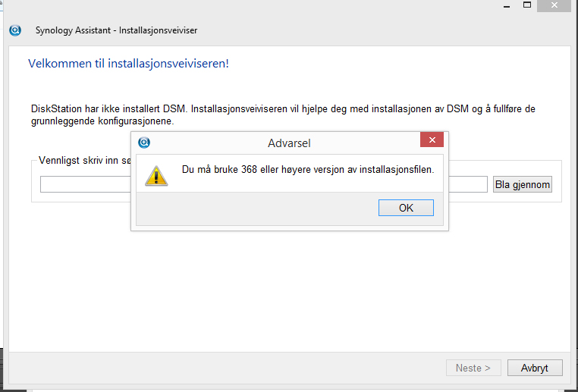The image size is (578, 392).
Task: Click the Synology Assistant logo in the window title
Action: (x=15, y=30)
